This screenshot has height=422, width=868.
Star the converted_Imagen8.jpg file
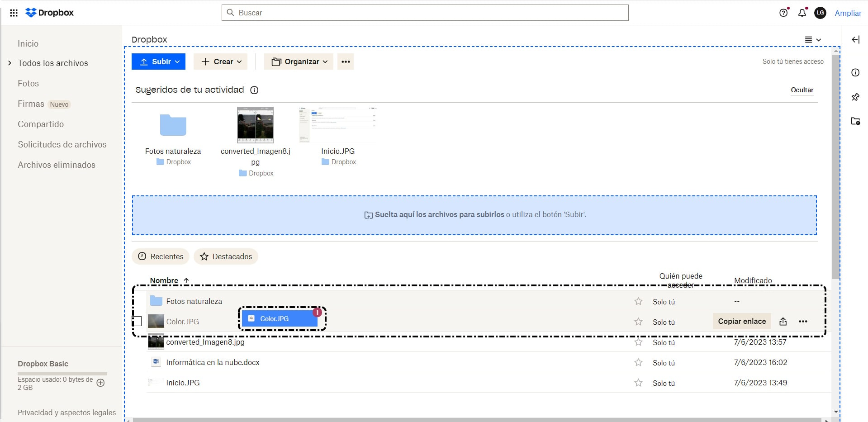point(638,342)
